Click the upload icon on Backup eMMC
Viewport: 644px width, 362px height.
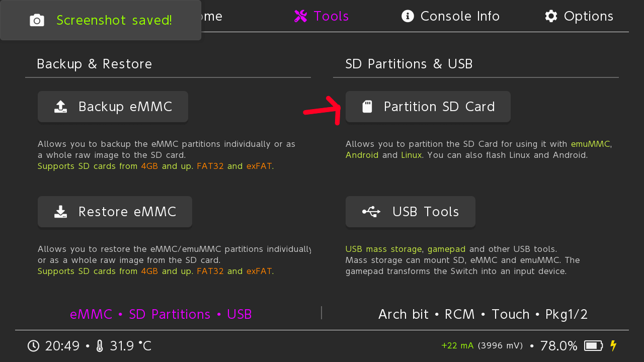click(x=60, y=107)
